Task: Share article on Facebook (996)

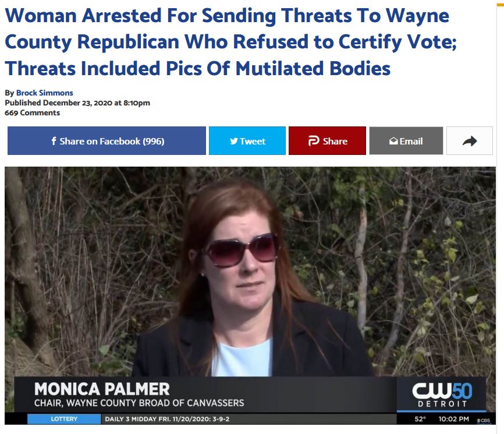Action: coord(107,140)
